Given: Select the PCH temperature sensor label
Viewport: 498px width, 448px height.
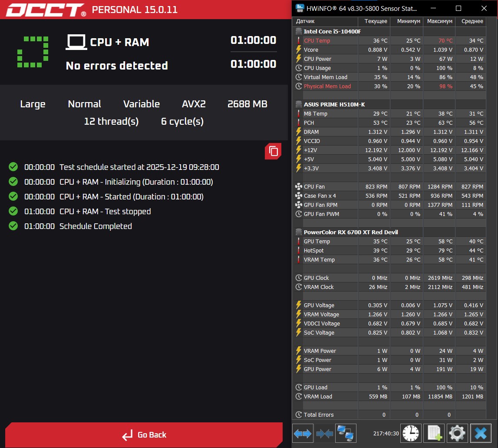Looking at the screenshot, I should pyautogui.click(x=309, y=123).
